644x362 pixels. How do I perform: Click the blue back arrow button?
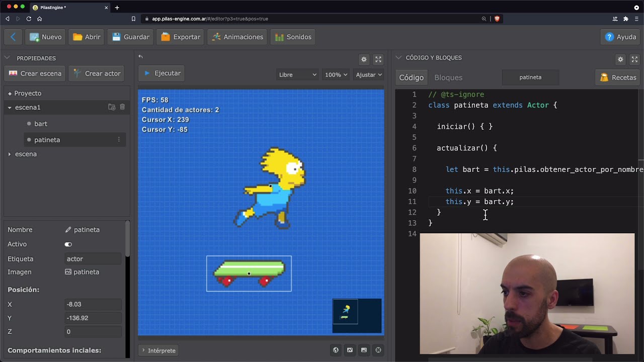(x=13, y=37)
